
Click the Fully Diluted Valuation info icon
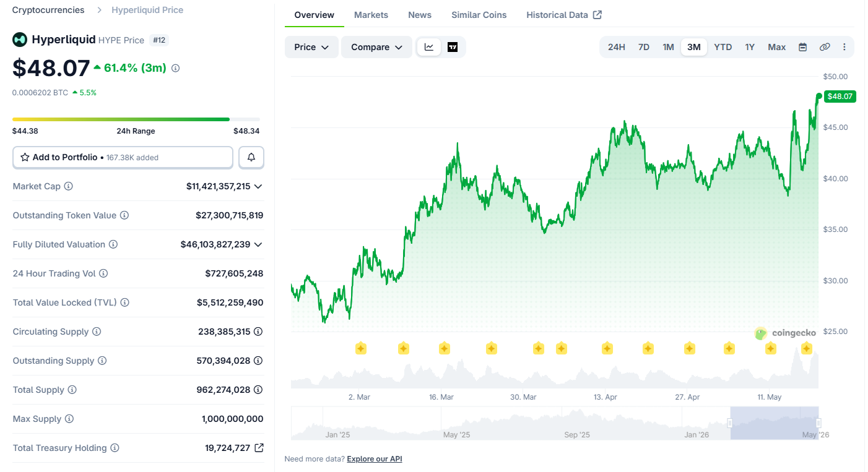(113, 244)
